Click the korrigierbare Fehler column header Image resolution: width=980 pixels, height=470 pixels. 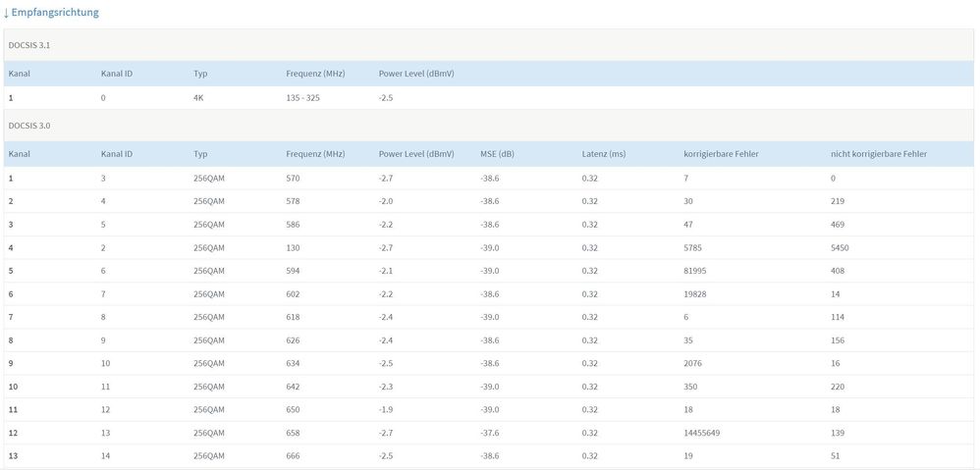tap(721, 153)
